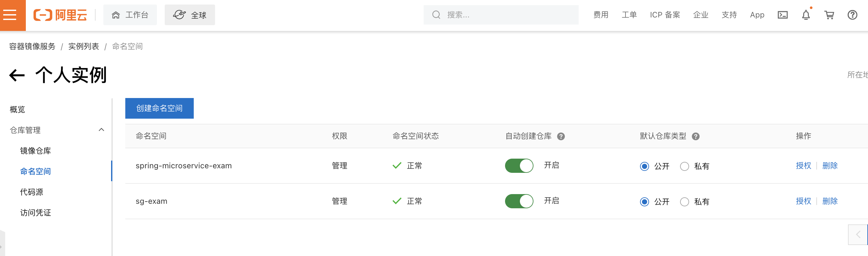Image resolution: width=868 pixels, height=256 pixels.
Task: Open the notification bell
Action: pyautogui.click(x=806, y=15)
